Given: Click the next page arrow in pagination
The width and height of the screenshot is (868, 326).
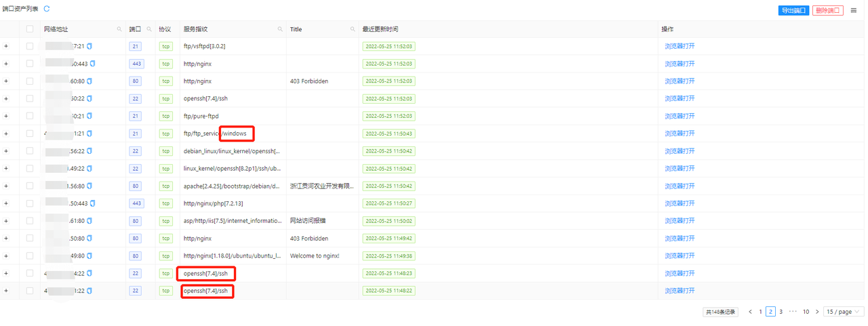Looking at the screenshot, I should pos(817,312).
